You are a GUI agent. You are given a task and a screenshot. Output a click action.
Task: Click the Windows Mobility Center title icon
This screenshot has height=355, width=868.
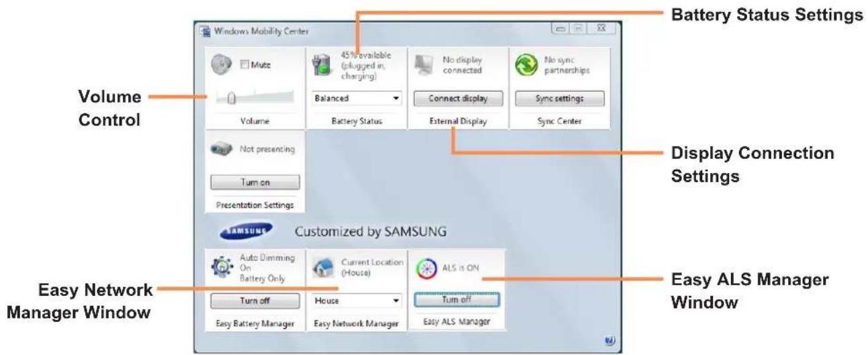205,32
